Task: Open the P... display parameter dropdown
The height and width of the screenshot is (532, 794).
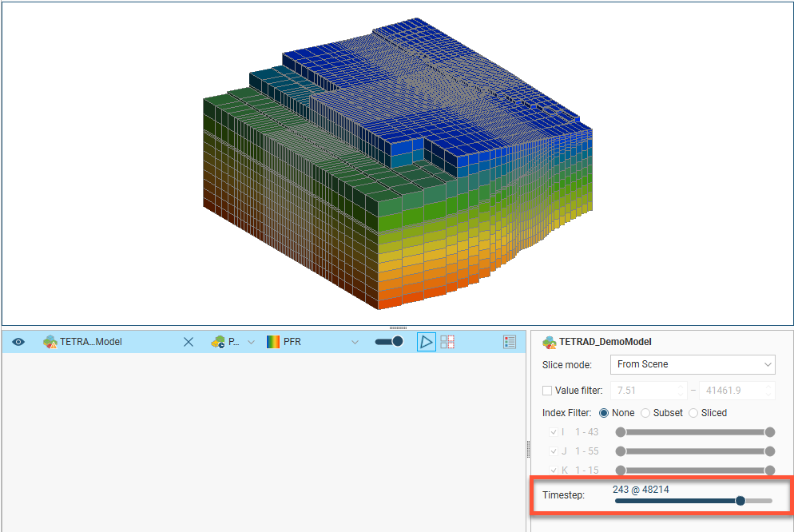Action: coord(251,342)
